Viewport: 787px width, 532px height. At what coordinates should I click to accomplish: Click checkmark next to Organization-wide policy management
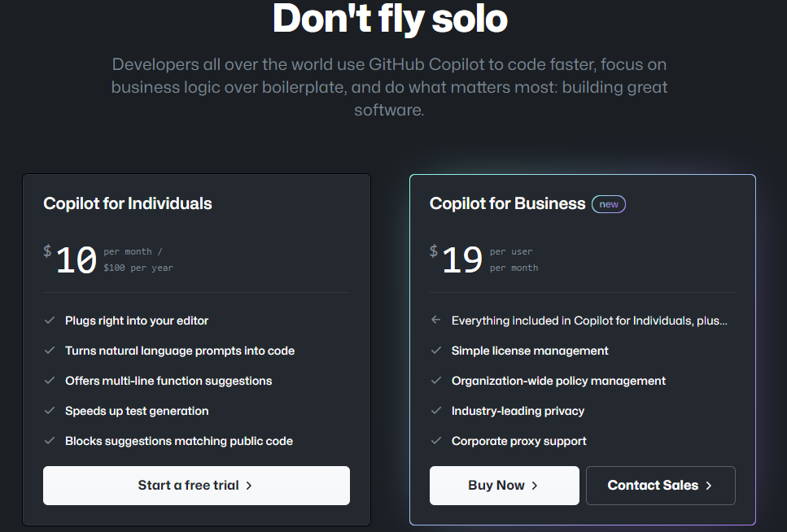(x=436, y=381)
